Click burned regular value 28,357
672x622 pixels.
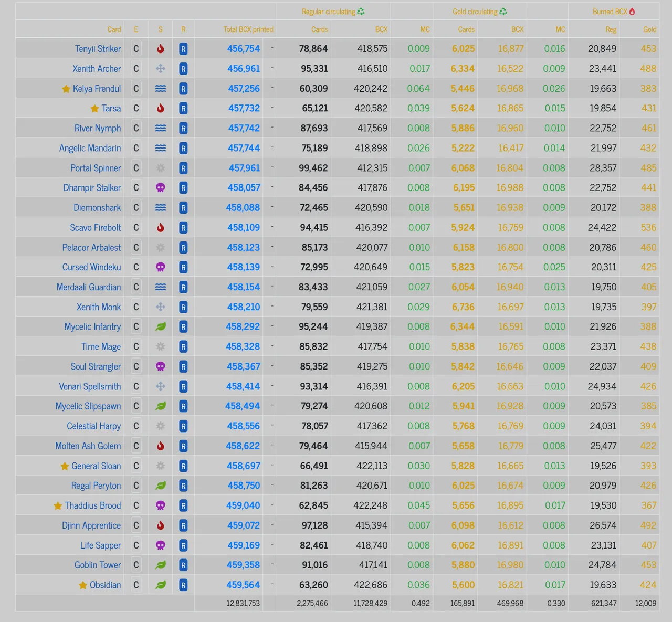(603, 168)
